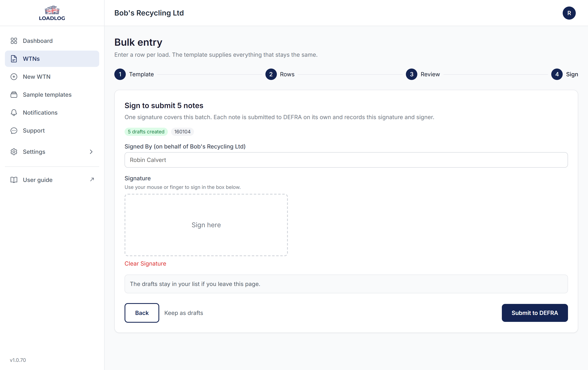
Task: Click the Notifications bell icon
Action: coord(14,113)
